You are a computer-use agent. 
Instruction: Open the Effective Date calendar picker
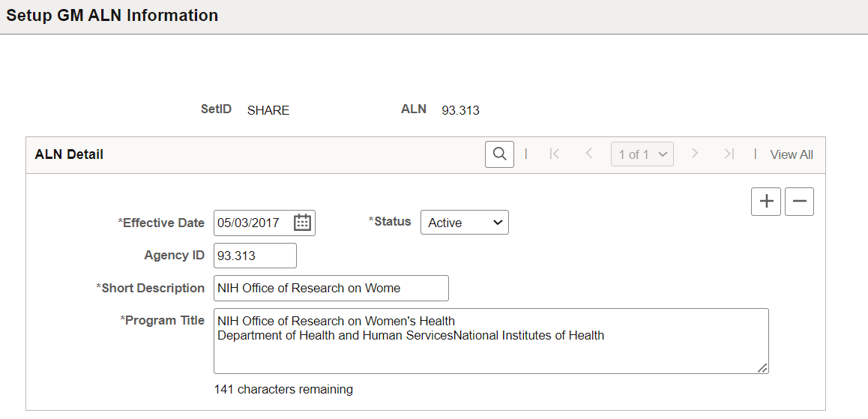point(302,223)
